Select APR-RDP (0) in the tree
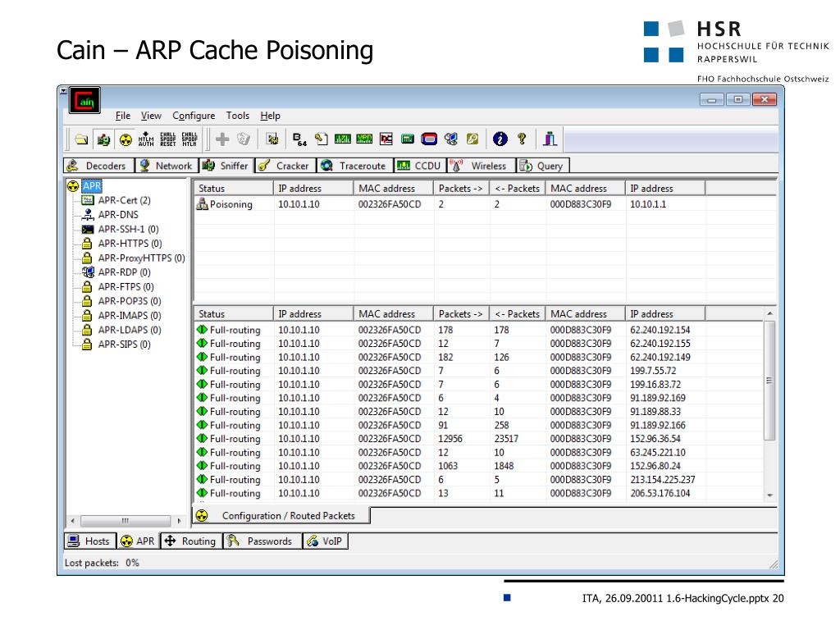 pyautogui.click(x=125, y=272)
